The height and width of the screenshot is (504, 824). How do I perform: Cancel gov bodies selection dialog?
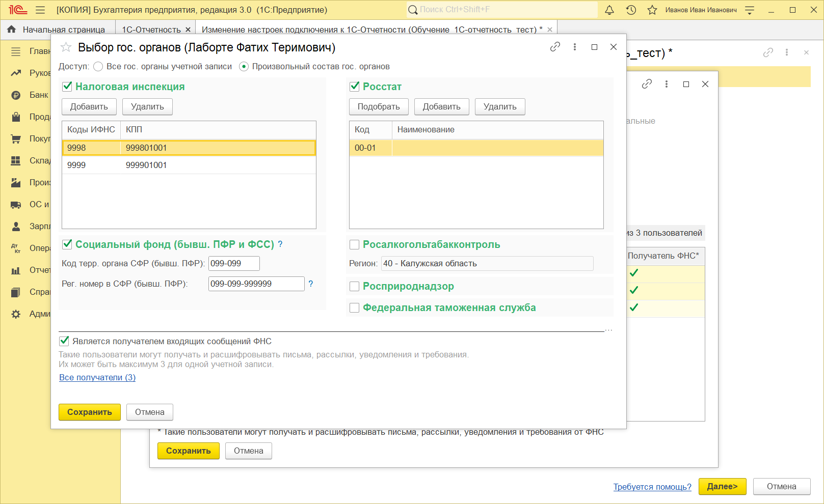click(150, 412)
